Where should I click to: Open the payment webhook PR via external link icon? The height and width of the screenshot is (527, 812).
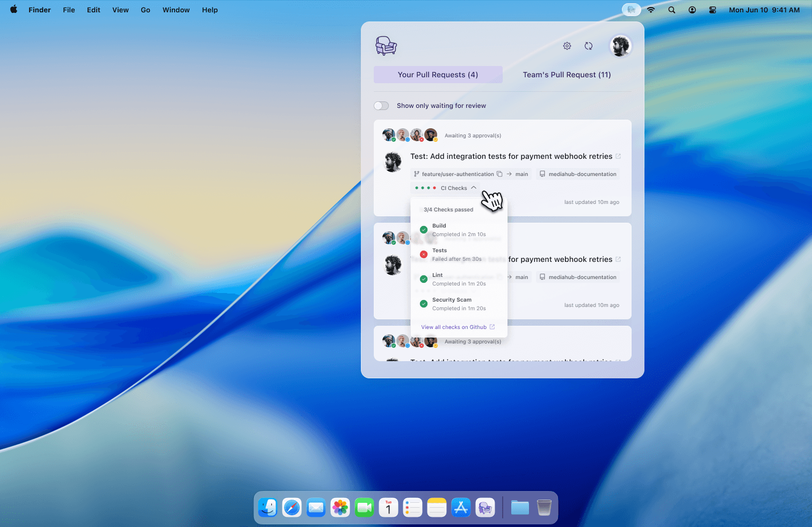pos(619,156)
